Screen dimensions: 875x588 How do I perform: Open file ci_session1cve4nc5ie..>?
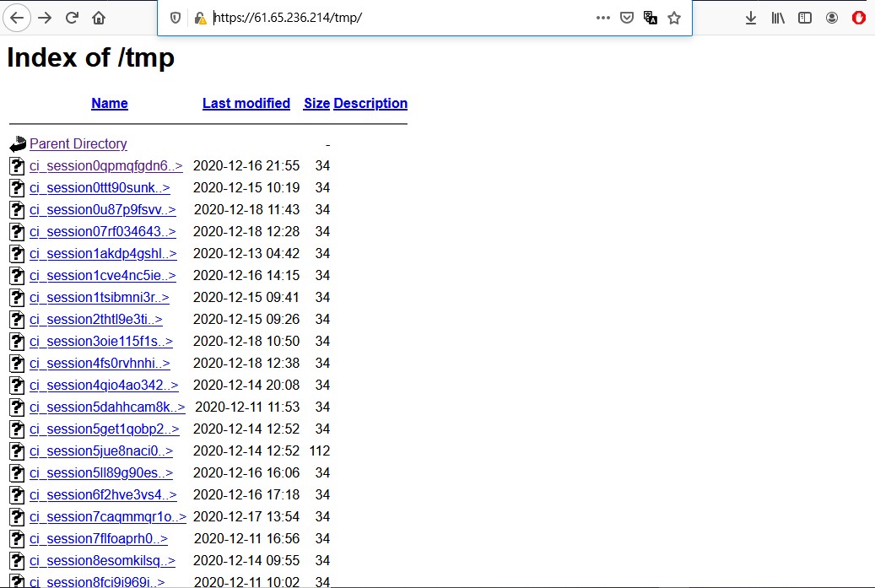coord(103,276)
